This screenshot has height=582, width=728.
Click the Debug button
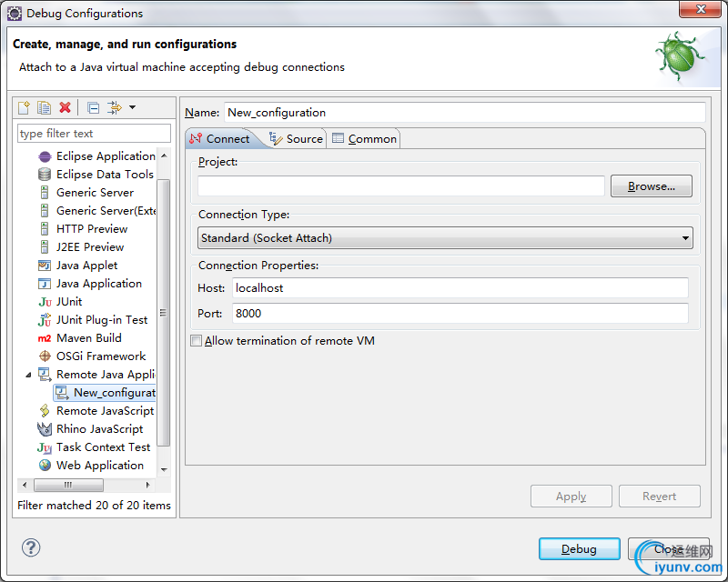tap(579, 549)
